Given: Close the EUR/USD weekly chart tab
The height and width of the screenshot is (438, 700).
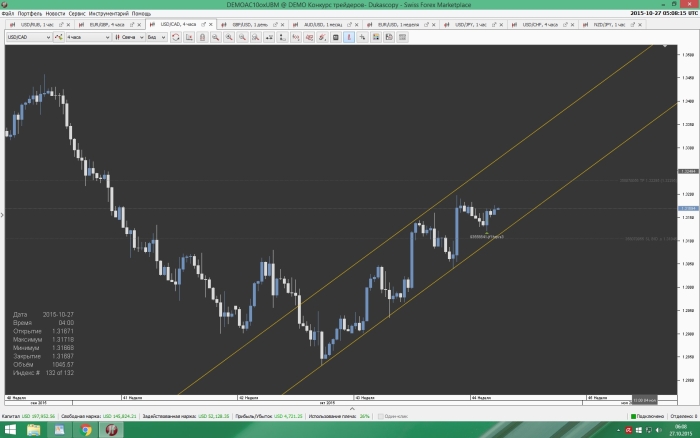Looking at the screenshot, I should tap(433, 25).
